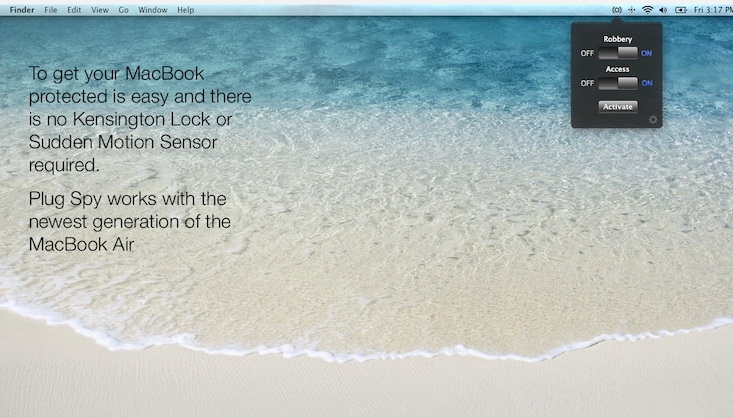Click the OFF label beside Robbery switch
Image resolution: width=733 pixels, height=418 pixels.
587,53
